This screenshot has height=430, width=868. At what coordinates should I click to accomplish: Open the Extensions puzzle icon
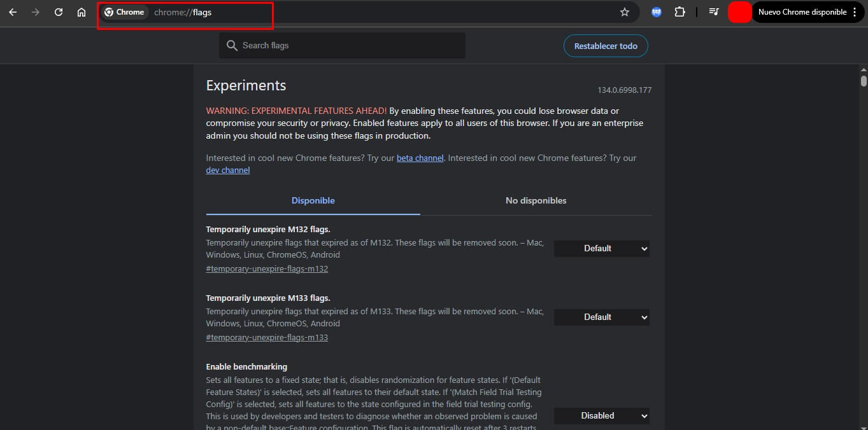pyautogui.click(x=679, y=12)
